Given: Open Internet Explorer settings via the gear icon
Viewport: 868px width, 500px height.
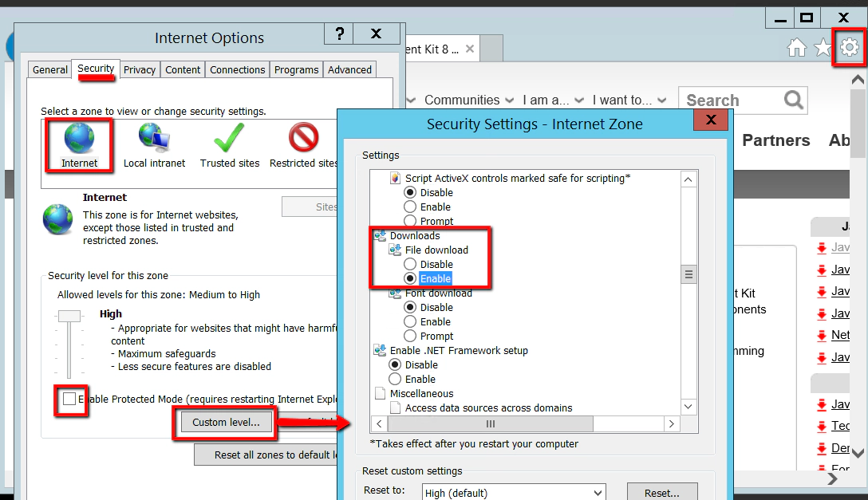Looking at the screenshot, I should point(850,48).
